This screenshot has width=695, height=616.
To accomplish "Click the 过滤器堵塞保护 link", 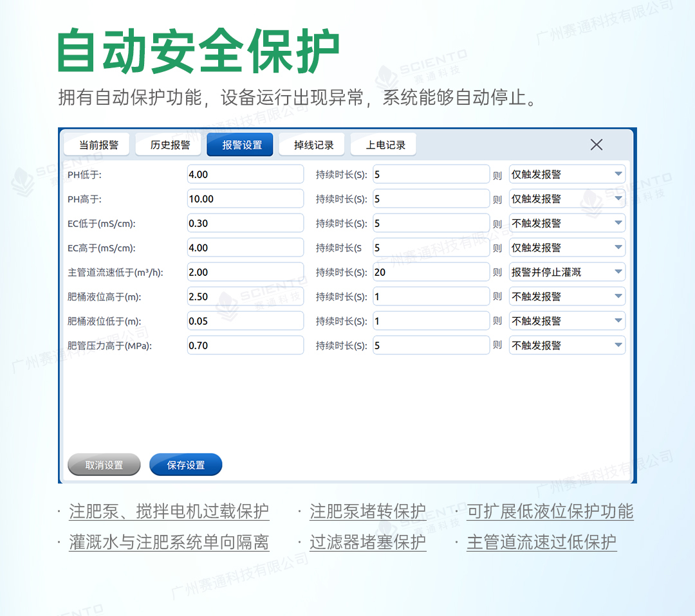I will (367, 541).
